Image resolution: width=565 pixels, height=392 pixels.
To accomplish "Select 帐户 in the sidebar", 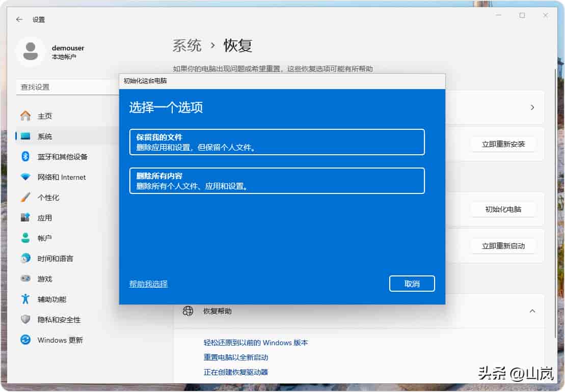I will [x=45, y=238].
